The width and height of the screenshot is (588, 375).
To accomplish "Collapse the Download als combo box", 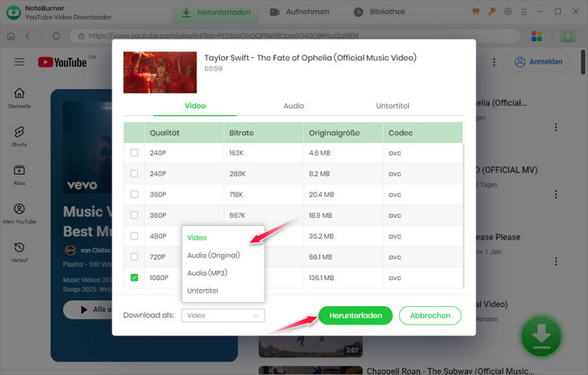I will coord(223,315).
